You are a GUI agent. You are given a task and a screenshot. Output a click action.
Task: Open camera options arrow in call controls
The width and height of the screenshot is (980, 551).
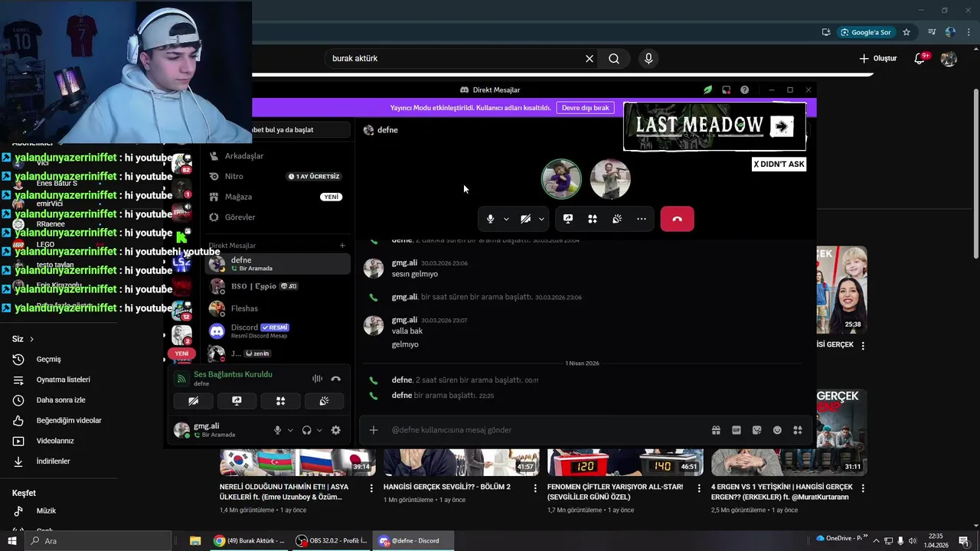(x=541, y=219)
